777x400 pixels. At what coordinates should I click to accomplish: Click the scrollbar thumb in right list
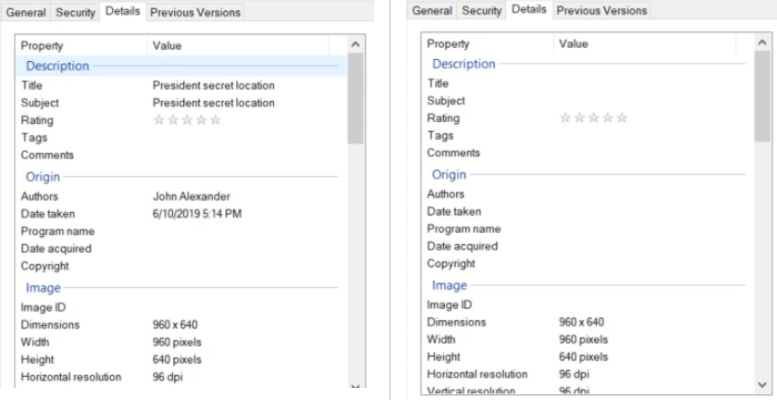click(x=762, y=96)
